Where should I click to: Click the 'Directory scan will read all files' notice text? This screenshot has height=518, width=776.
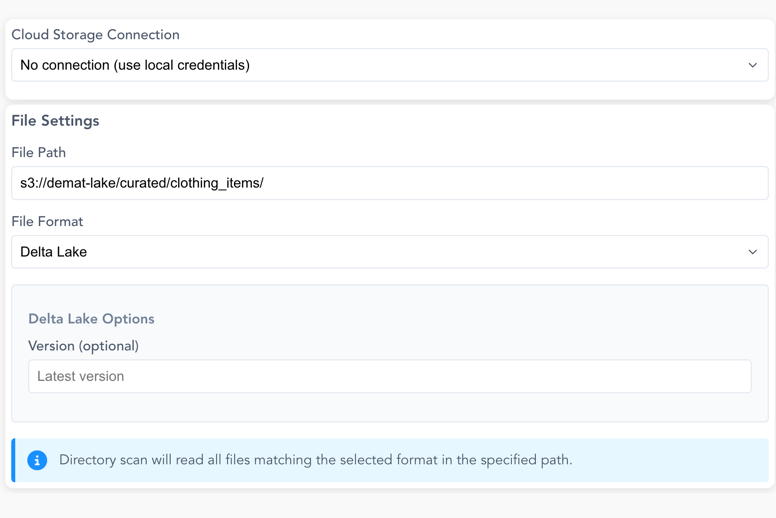316,460
